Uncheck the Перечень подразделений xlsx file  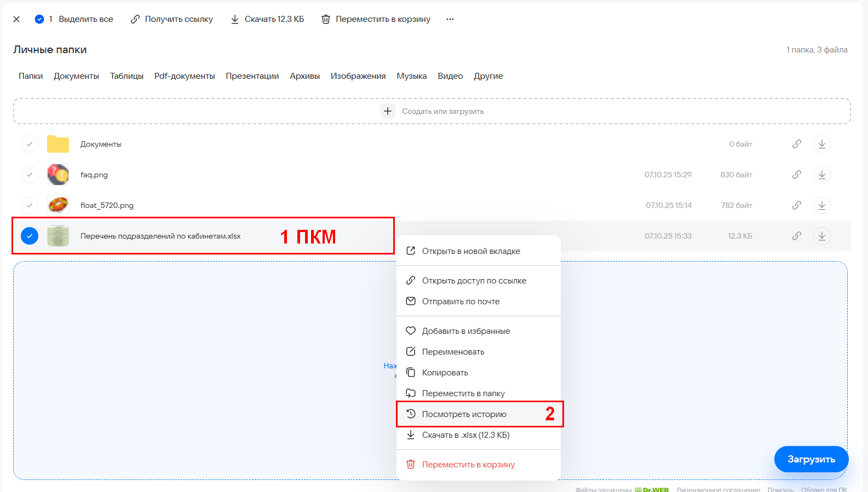point(30,236)
